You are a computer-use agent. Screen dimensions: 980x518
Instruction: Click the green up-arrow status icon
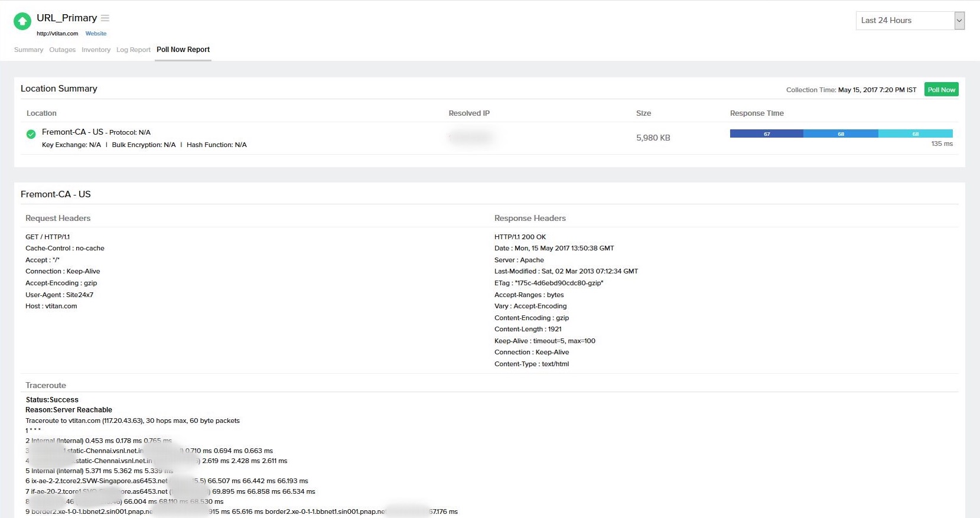22,21
